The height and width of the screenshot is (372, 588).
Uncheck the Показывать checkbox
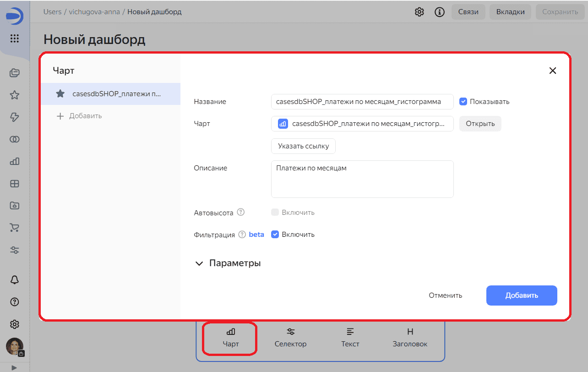[x=463, y=102]
